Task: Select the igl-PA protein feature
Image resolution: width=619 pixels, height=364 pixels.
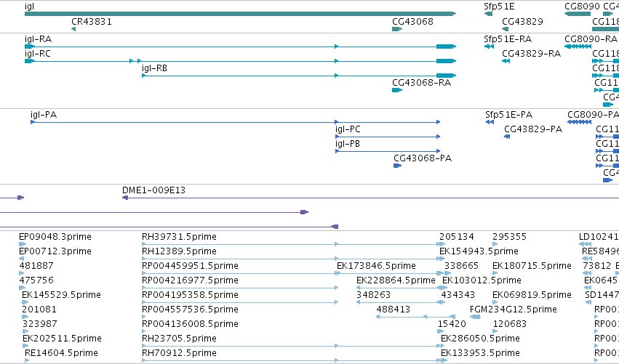Action: (235, 122)
